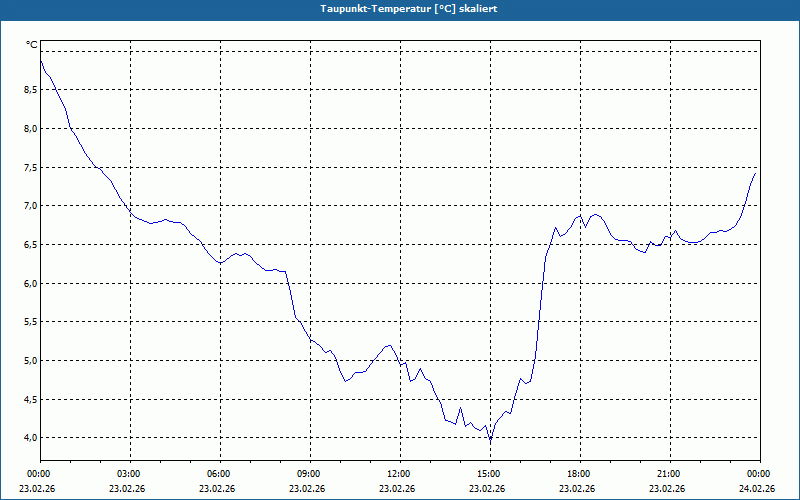Click the 6,5 y-axis label
800x500 pixels.
[31, 244]
